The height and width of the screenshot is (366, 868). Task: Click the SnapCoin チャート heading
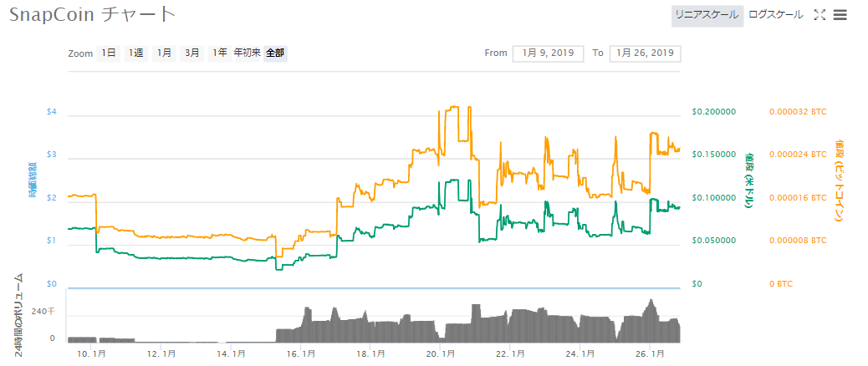tap(93, 15)
